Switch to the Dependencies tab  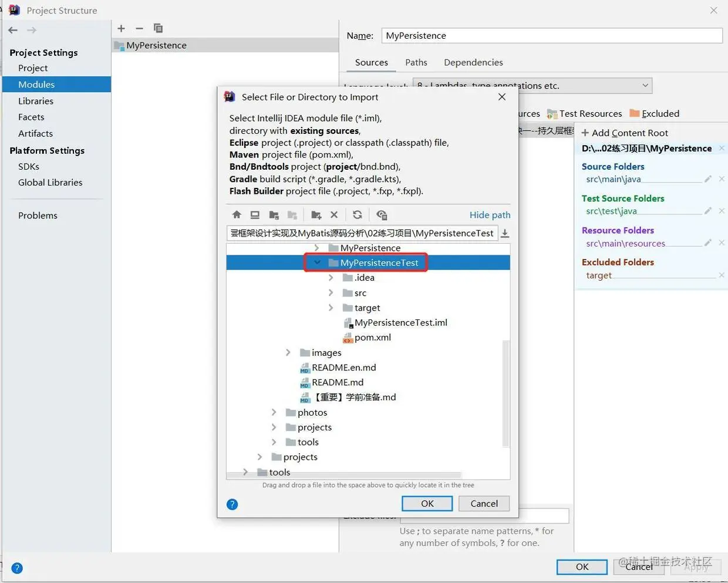pos(473,62)
